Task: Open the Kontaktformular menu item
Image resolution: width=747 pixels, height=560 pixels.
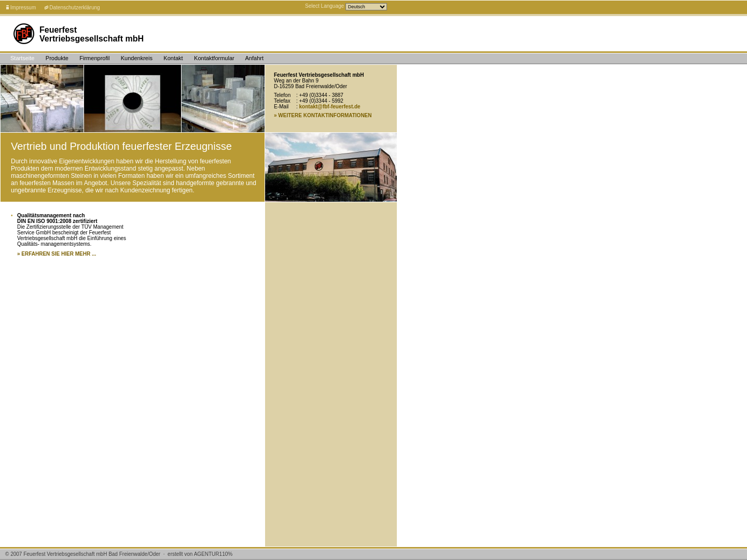Action: [x=214, y=58]
